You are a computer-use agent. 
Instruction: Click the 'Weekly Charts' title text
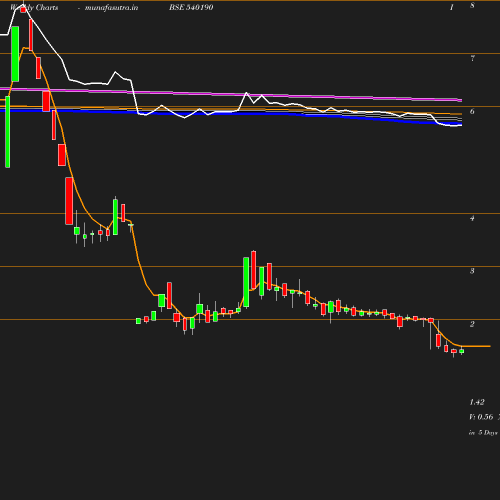34,7
